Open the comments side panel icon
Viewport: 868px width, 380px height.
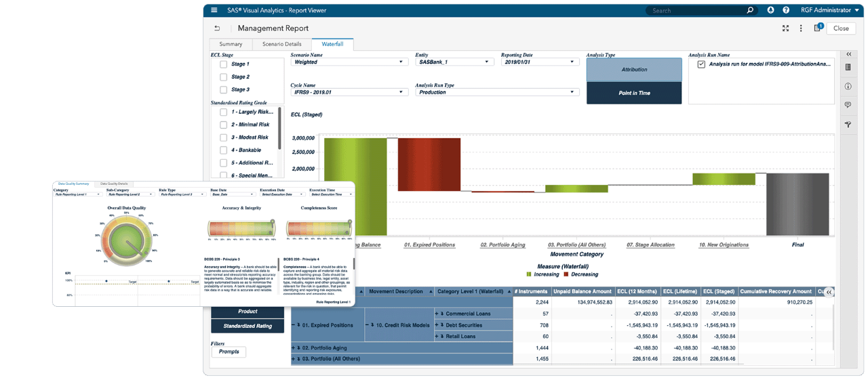click(x=848, y=106)
